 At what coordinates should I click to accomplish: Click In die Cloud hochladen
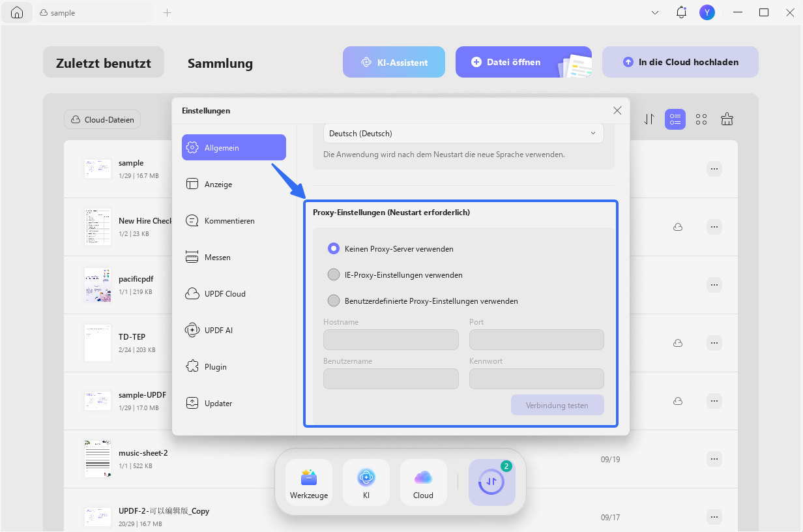pos(680,62)
